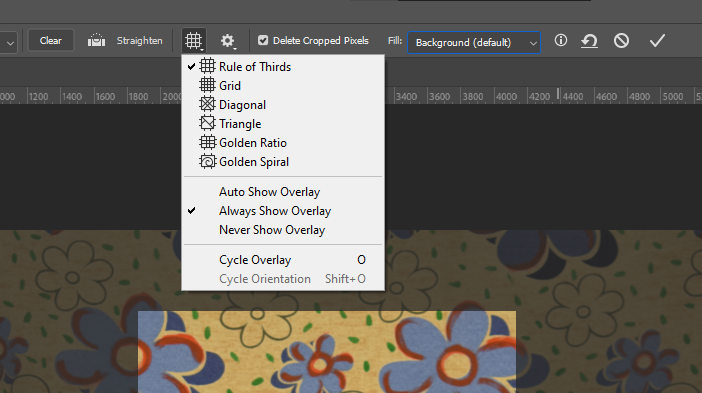
Task: Choose Golden Spiral overlay
Action: 283,162
